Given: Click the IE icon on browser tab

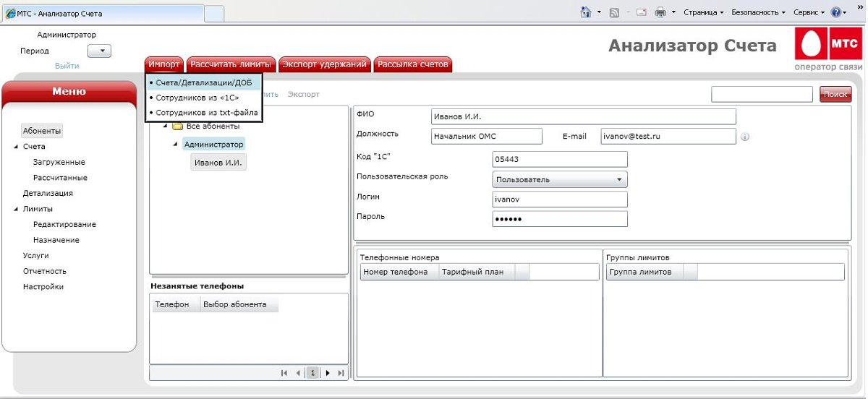Looking at the screenshot, I should tap(11, 13).
